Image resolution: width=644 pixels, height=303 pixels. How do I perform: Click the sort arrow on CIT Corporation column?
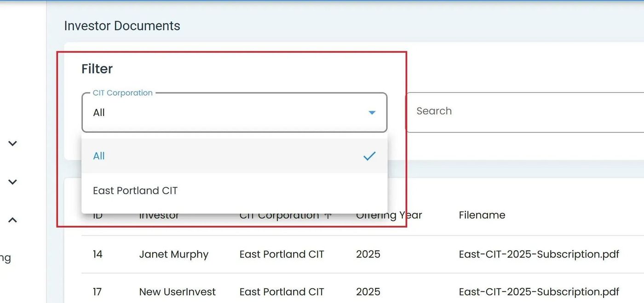tap(328, 215)
